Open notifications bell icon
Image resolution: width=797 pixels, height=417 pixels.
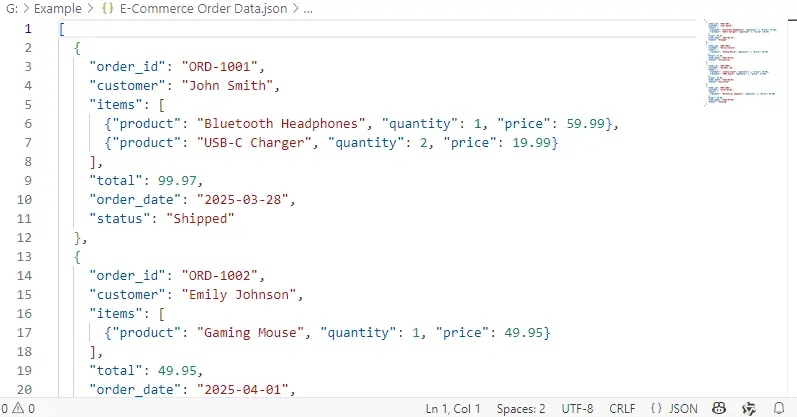[779, 408]
